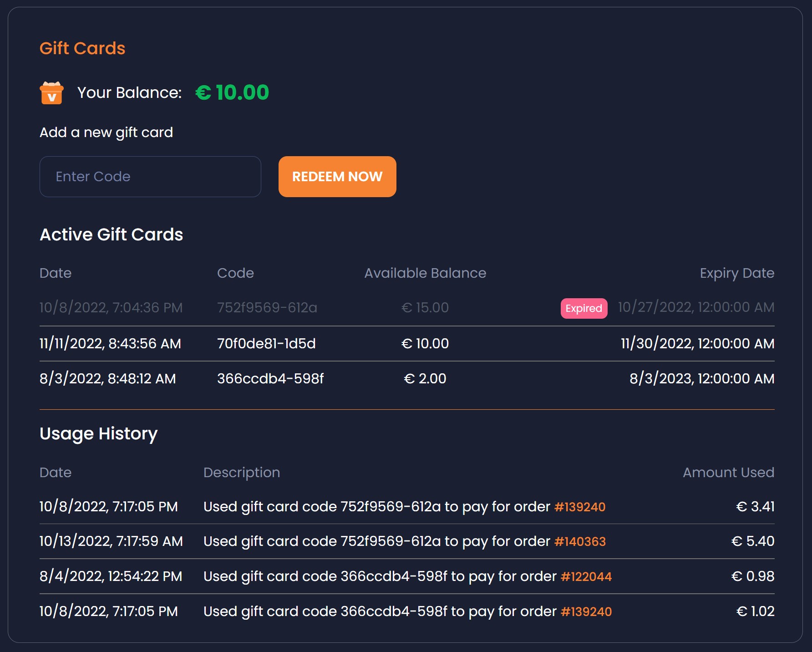Select code 366ccdb4-598f in Active Gift Cards table

tap(270, 378)
